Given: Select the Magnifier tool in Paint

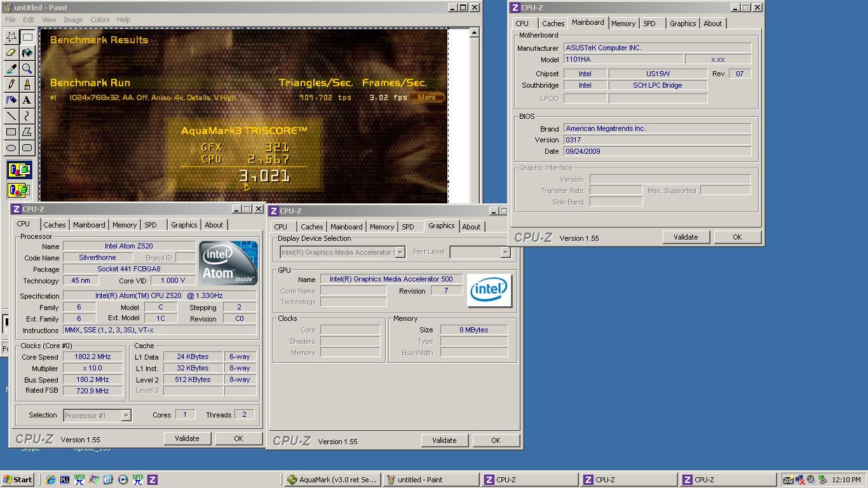Looking at the screenshot, I should [27, 69].
